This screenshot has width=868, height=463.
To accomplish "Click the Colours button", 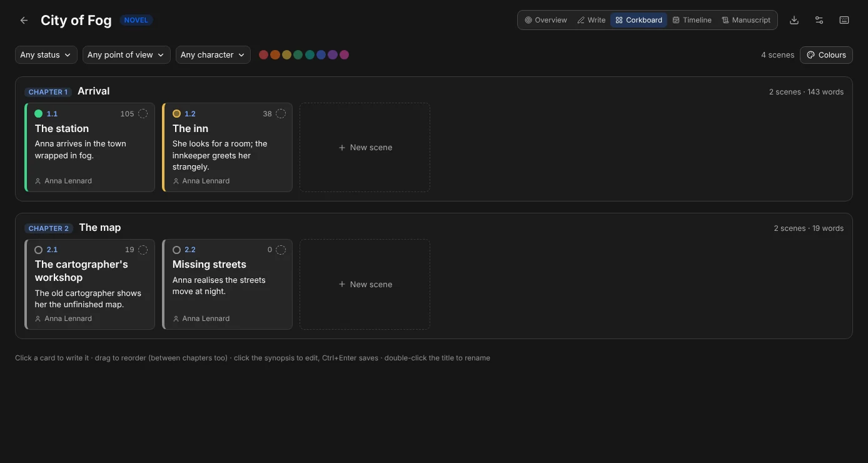I will tap(826, 55).
